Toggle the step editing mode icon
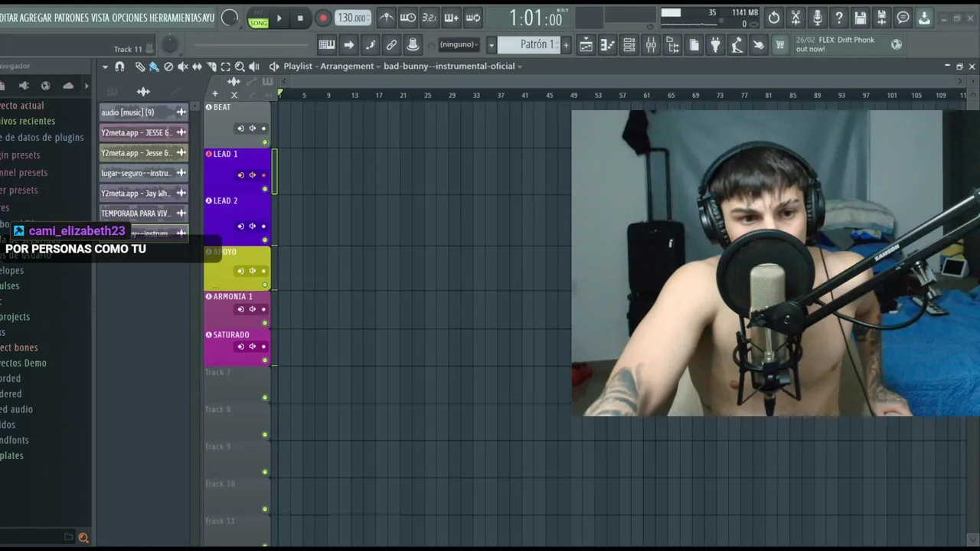 coord(370,44)
